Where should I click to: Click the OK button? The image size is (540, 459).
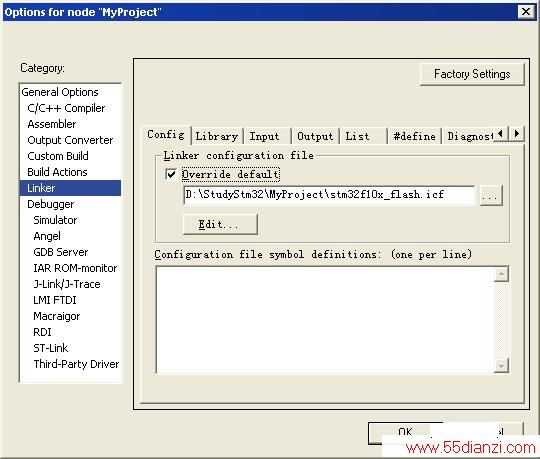(405, 432)
